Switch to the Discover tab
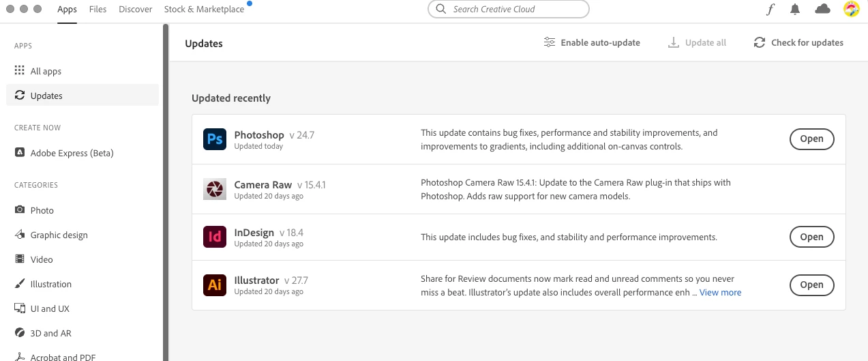The height and width of the screenshot is (361, 868). [135, 10]
